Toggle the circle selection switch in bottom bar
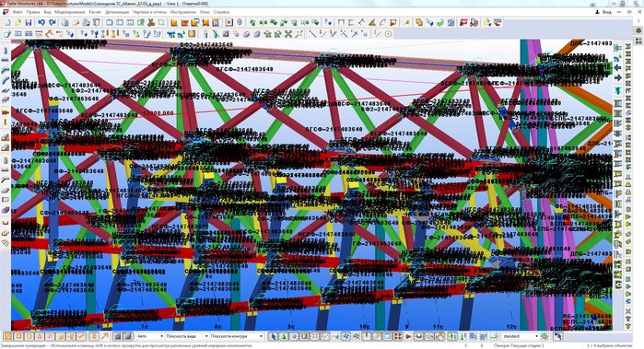 pyautogui.click(x=29, y=336)
